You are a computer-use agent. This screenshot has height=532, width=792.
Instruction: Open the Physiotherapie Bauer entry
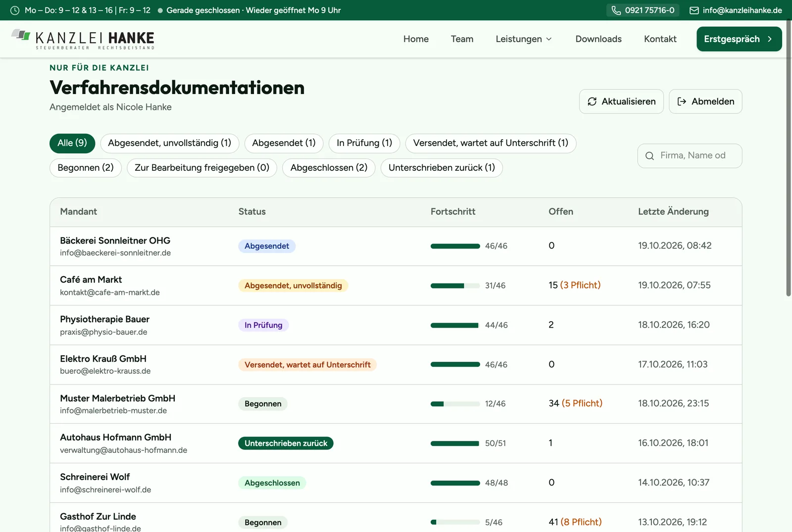pyautogui.click(x=396, y=325)
